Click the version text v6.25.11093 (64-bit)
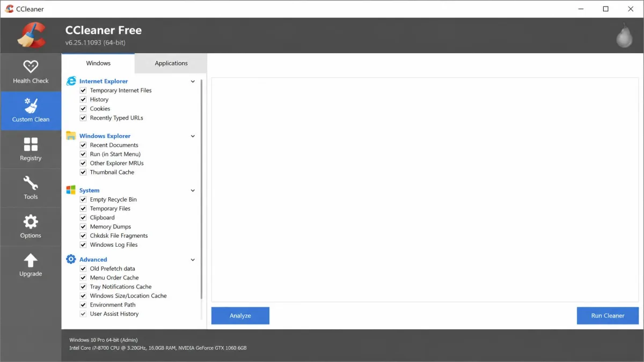644x362 pixels. pyautogui.click(x=96, y=42)
